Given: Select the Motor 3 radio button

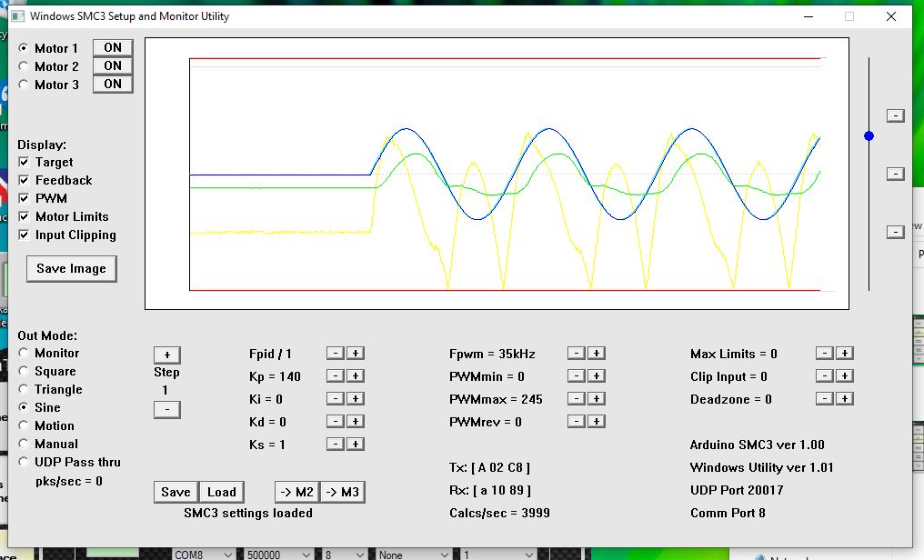Looking at the screenshot, I should 24,85.
